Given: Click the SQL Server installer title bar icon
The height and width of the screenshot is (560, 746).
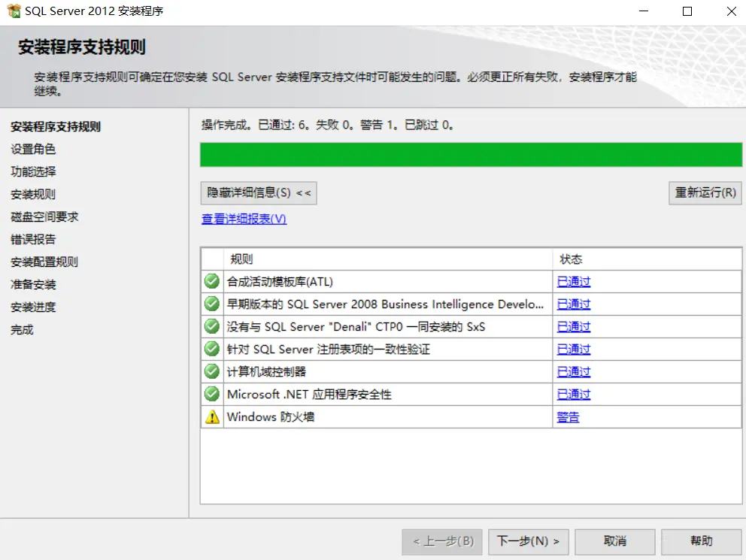Looking at the screenshot, I should coord(14,11).
